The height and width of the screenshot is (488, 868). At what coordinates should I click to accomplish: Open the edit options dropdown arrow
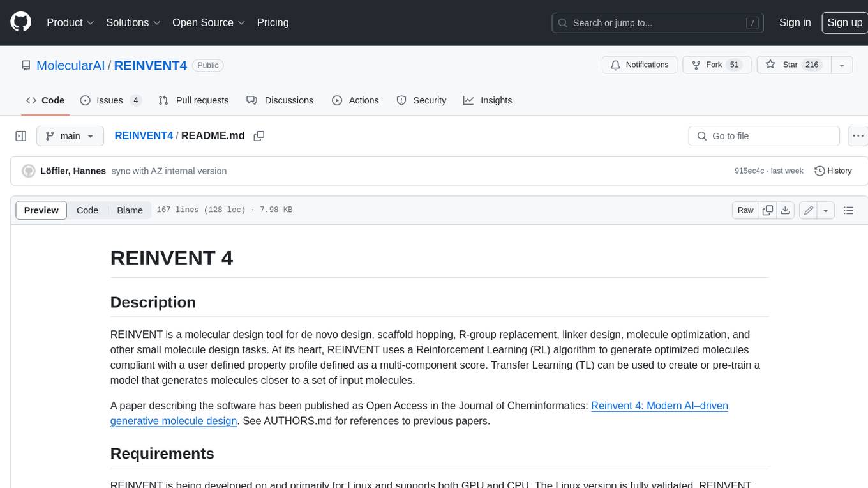(826, 210)
